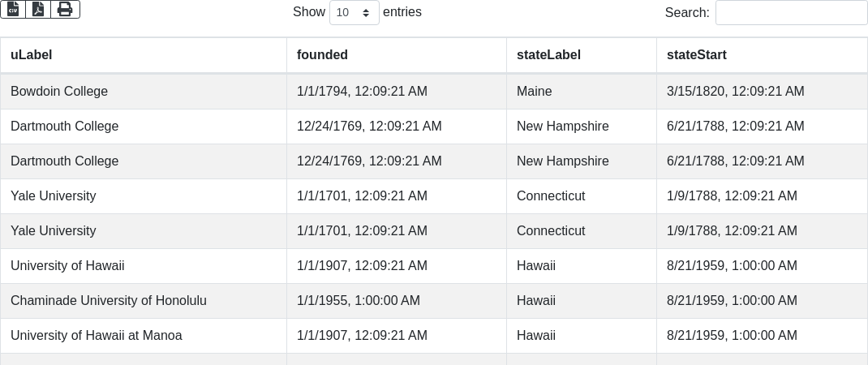Select the Bowdoin College cell
The width and height of the screenshot is (868, 365).
coord(59,92)
